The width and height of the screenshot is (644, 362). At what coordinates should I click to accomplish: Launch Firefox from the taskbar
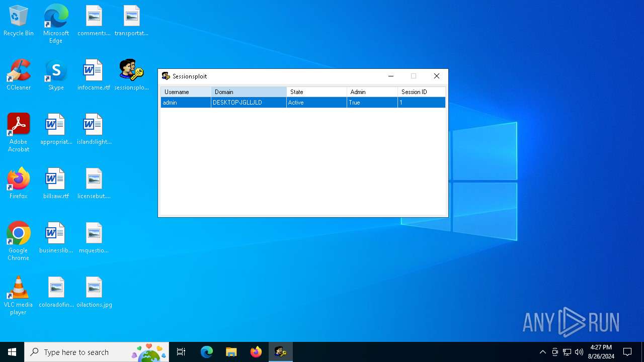(x=256, y=352)
